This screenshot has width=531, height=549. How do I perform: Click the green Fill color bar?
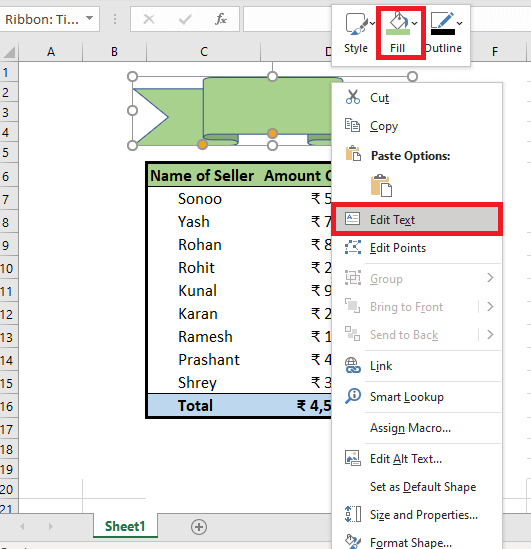pyautogui.click(x=398, y=32)
